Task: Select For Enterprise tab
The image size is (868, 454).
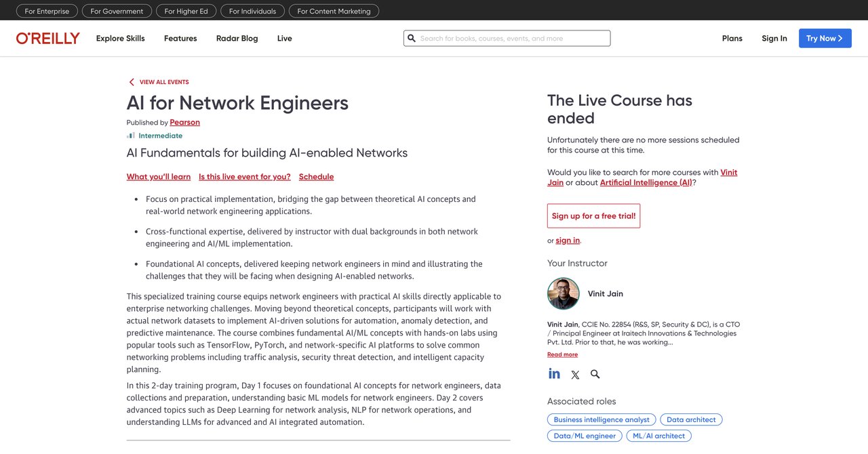Action: click(47, 11)
